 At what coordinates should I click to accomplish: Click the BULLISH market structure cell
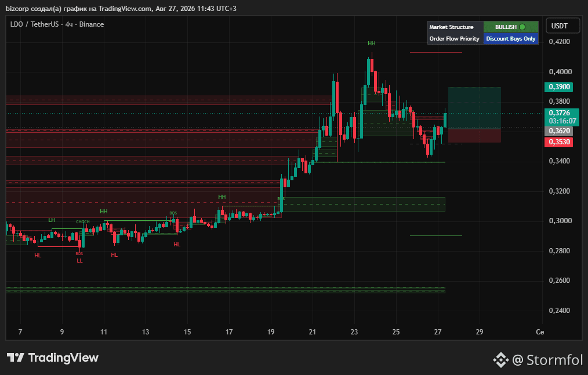click(x=511, y=27)
